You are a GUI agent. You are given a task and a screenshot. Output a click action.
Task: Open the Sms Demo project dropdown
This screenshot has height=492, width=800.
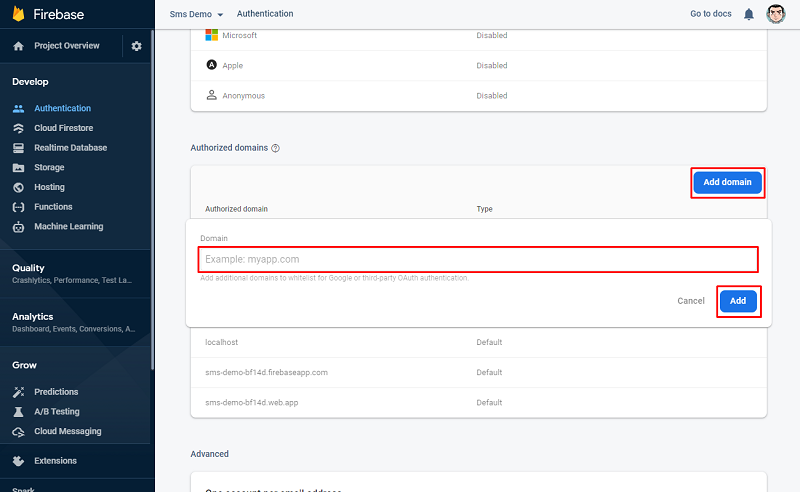click(196, 14)
